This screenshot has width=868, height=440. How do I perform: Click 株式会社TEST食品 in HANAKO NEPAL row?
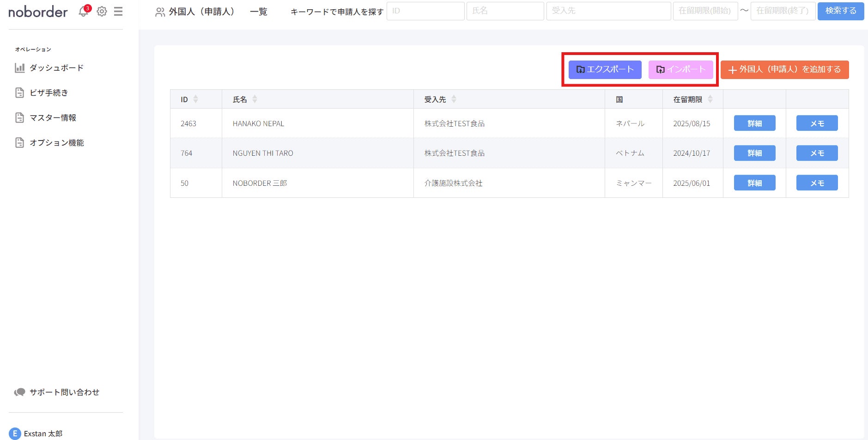(x=455, y=123)
